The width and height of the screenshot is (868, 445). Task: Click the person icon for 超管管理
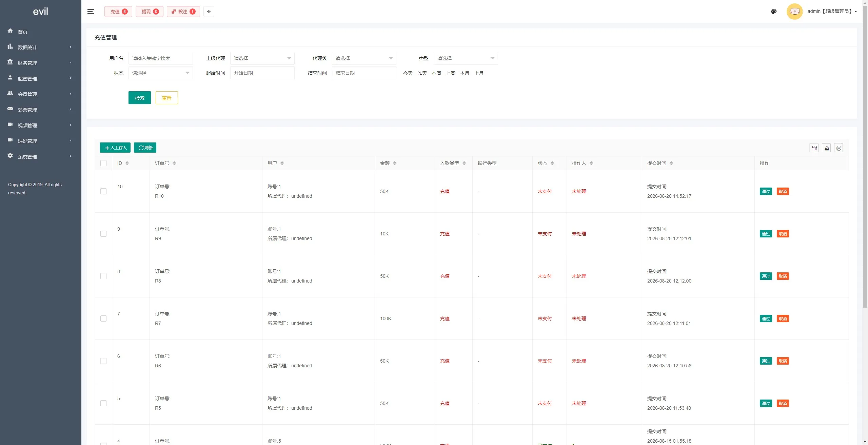[x=10, y=78]
